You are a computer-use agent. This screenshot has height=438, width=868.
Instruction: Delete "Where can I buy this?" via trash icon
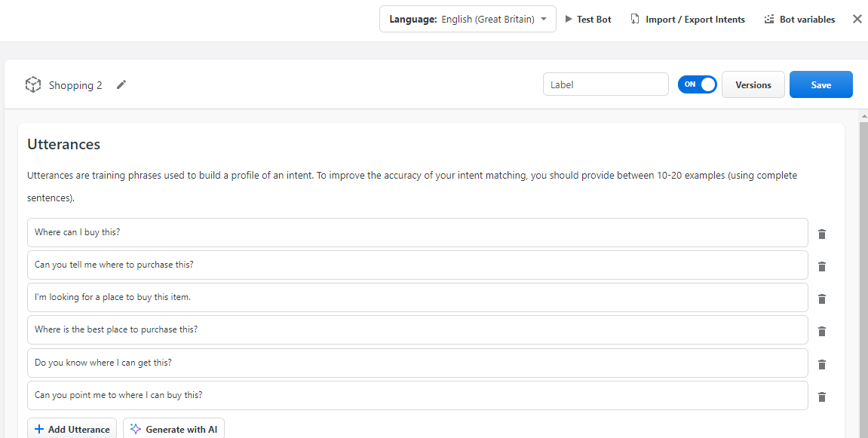click(x=822, y=234)
